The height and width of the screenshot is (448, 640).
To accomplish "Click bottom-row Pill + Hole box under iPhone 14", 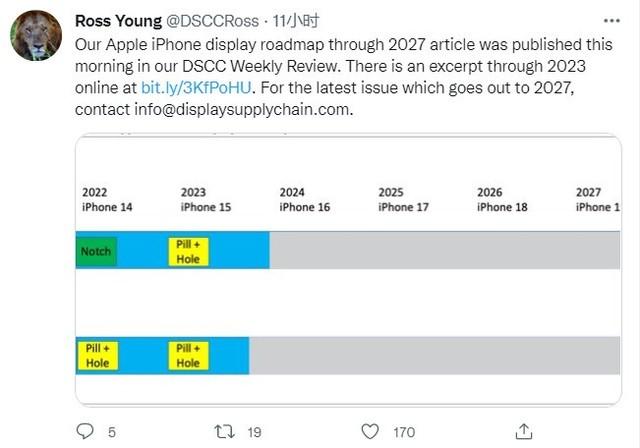I will tap(98, 356).
